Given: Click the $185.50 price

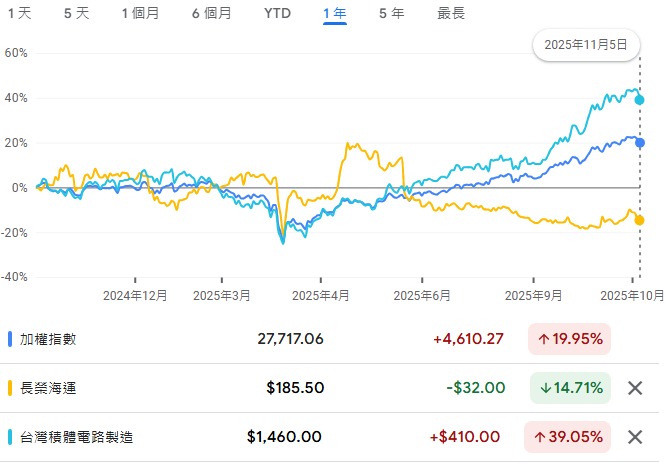Looking at the screenshot, I should (x=295, y=388).
